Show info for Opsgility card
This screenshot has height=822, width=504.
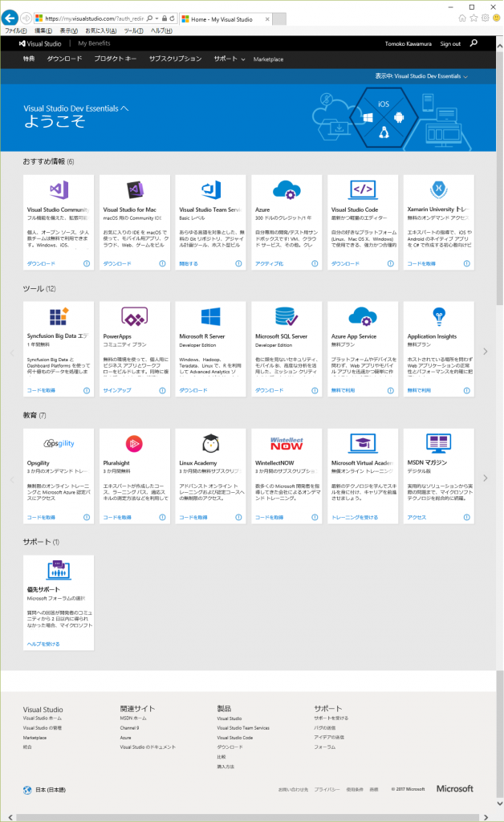pos(87,518)
